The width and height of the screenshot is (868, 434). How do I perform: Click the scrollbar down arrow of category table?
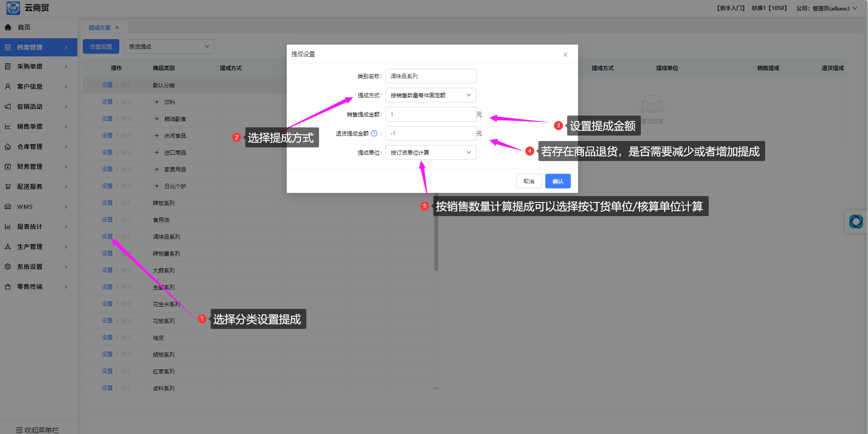(x=436, y=389)
